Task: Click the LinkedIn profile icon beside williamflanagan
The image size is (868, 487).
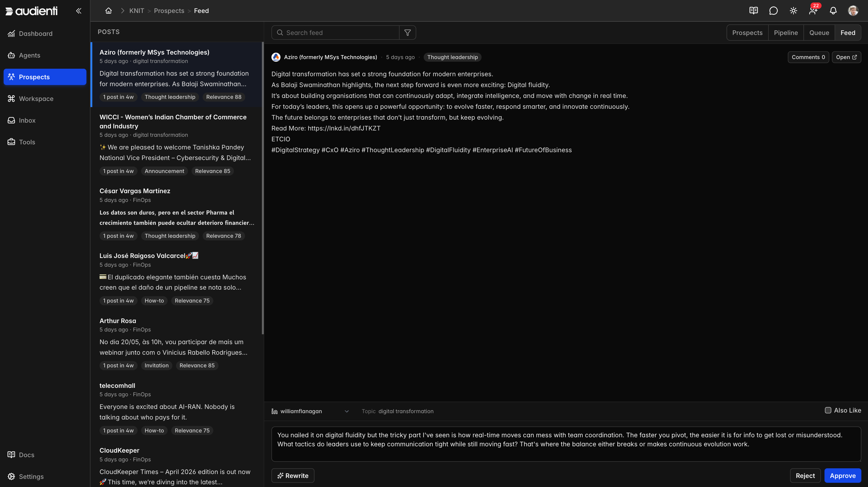Action: pyautogui.click(x=275, y=411)
